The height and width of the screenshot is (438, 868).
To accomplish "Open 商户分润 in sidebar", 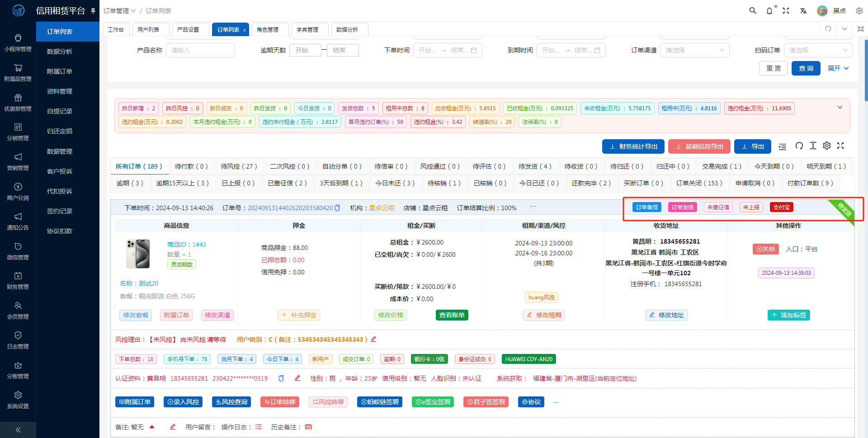I will coord(18,192).
